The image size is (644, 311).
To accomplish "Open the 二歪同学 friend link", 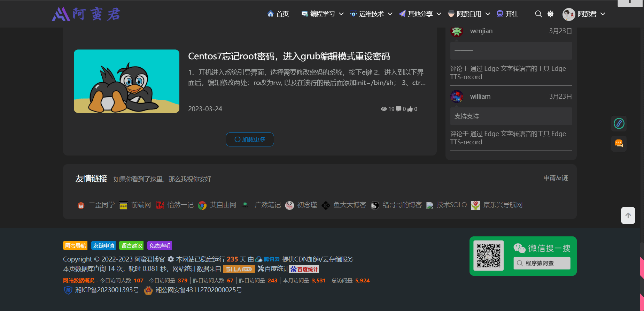I will pyautogui.click(x=96, y=205).
